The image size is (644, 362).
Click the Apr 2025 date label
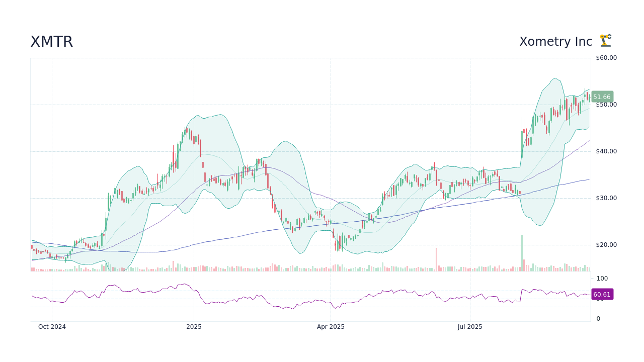pyautogui.click(x=331, y=327)
